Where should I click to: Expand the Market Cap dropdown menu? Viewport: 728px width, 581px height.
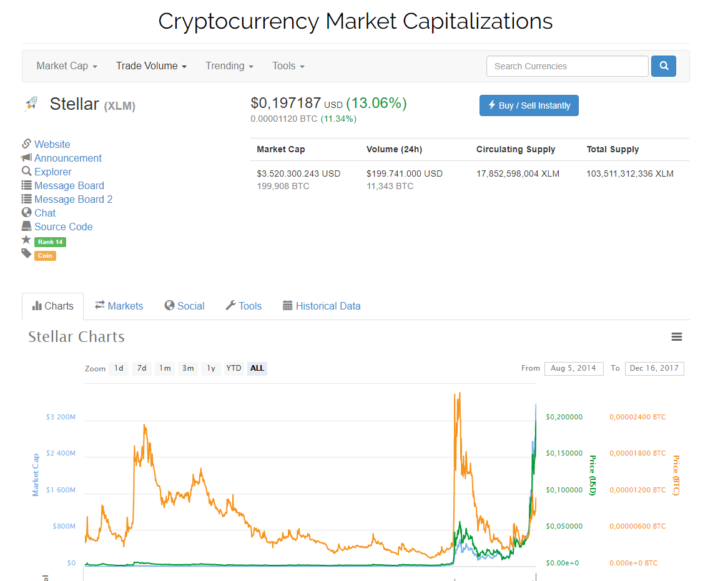point(67,66)
